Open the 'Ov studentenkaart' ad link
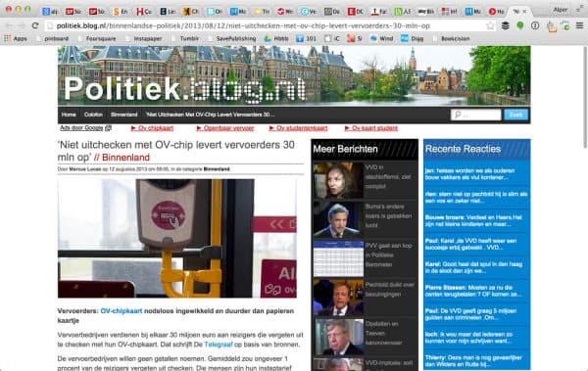 [299, 128]
